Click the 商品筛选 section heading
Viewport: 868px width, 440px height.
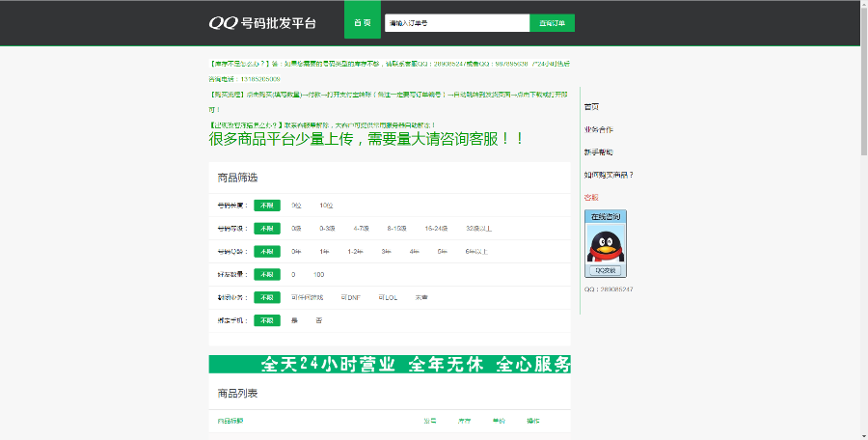coord(237,178)
